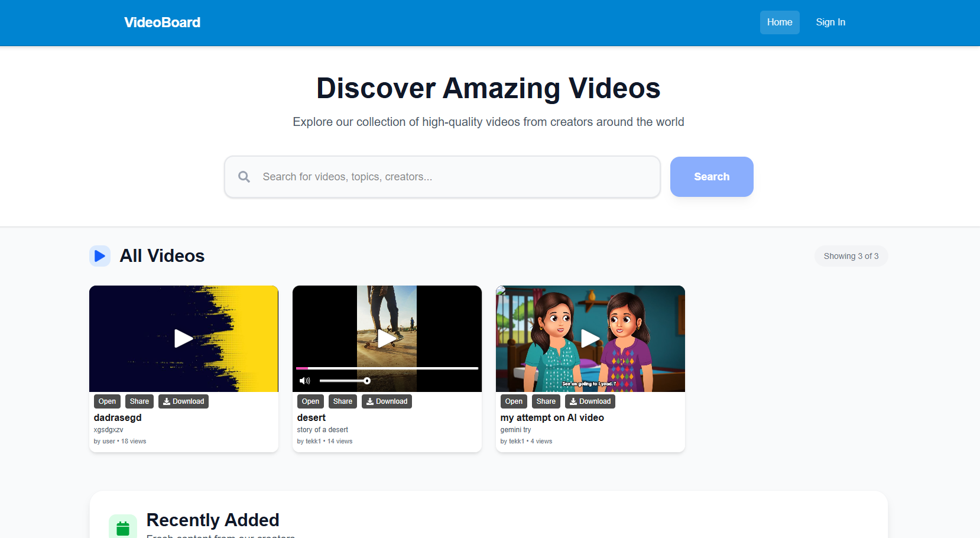Seek on the desert video progress bar
980x538 pixels.
click(x=387, y=368)
